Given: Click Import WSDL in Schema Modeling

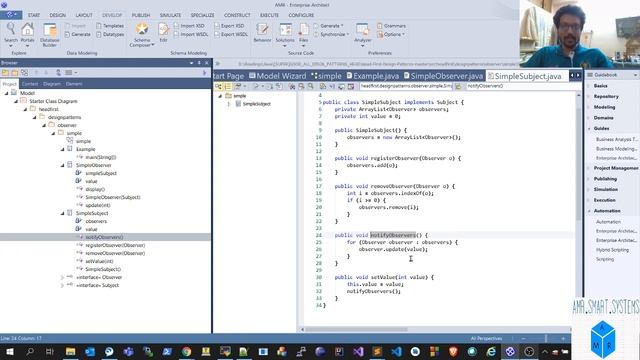Looking at the screenshot, I should coord(191,34).
